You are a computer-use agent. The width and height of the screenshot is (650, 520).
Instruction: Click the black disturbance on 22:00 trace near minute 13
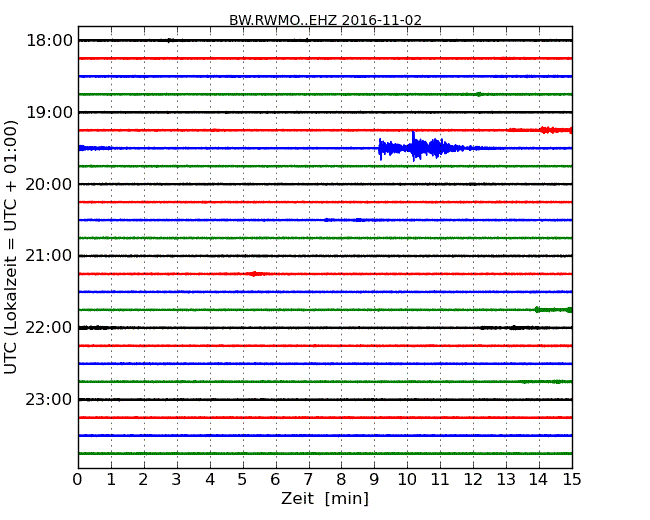512,328
